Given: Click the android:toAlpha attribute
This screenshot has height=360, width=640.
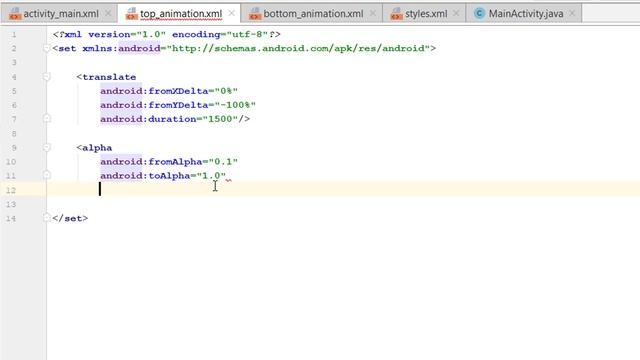Looking at the screenshot, I should [x=145, y=176].
